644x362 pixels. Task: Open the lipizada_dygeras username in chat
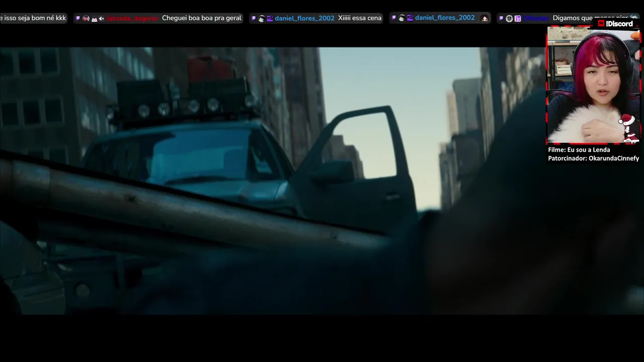[x=132, y=18]
